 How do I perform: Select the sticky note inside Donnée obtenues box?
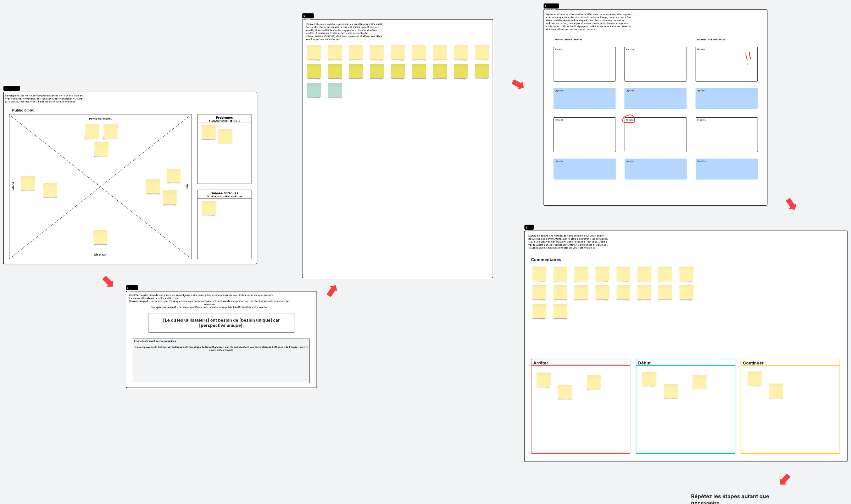[x=208, y=208]
